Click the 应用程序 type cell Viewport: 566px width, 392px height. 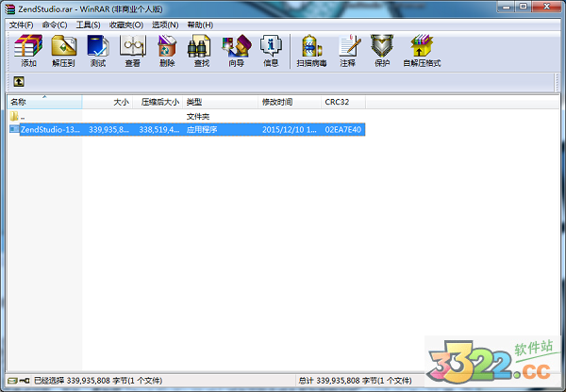tap(202, 129)
